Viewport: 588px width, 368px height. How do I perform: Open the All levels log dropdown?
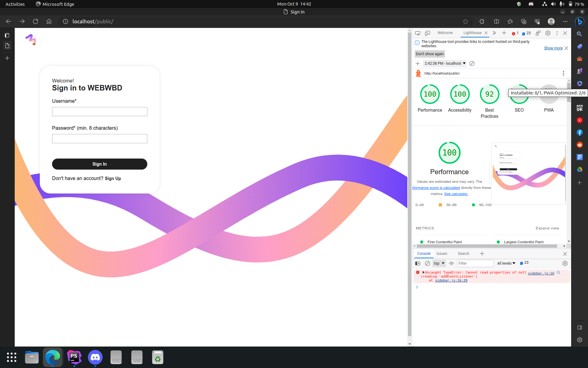click(506, 263)
